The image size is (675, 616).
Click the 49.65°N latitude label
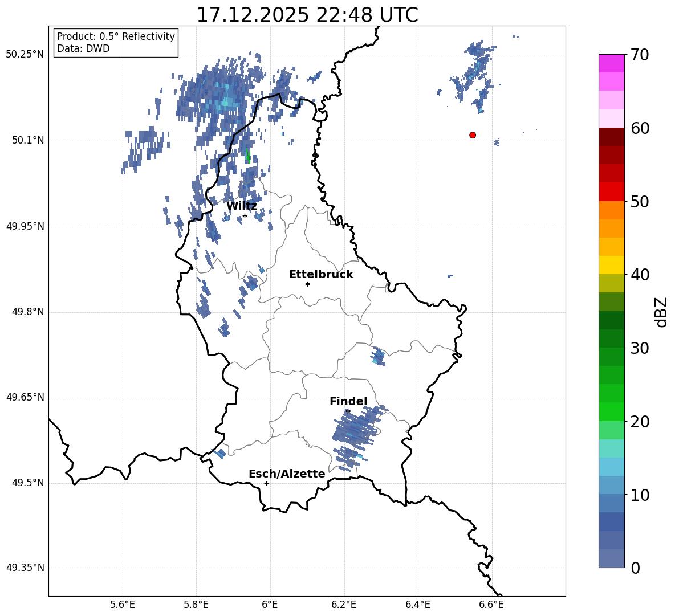tap(25, 397)
